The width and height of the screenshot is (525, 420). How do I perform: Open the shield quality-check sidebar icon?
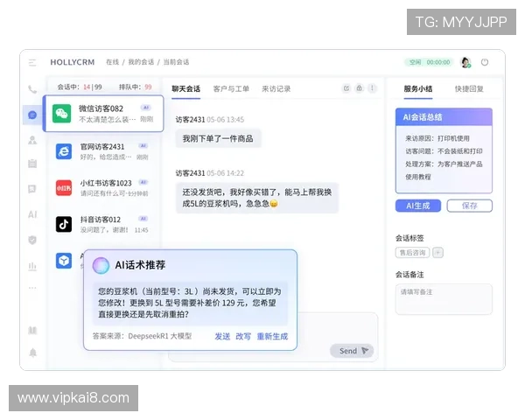click(32, 240)
